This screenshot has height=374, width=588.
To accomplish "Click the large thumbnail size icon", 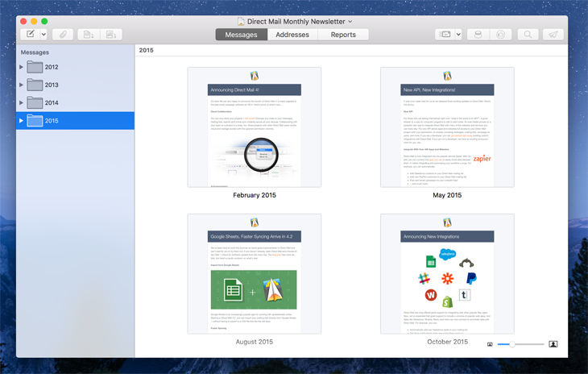I will [x=553, y=344].
